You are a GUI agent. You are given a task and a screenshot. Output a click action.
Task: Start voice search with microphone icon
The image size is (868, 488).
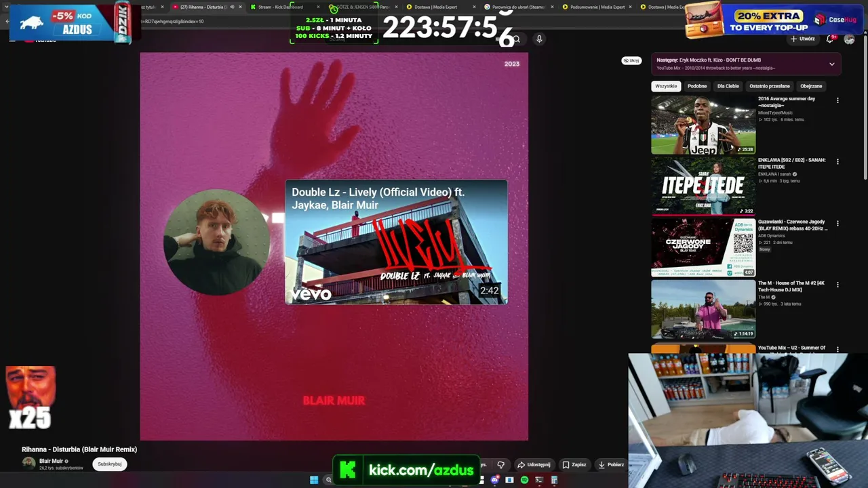(539, 39)
